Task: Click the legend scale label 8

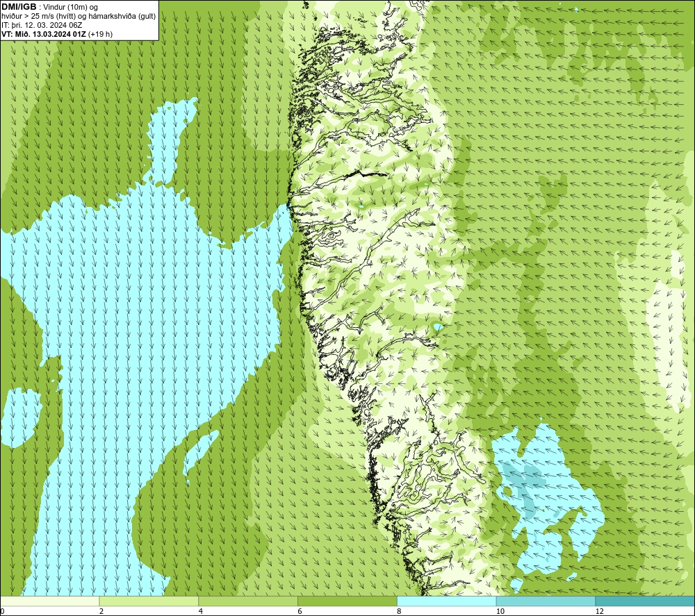Action: pos(400,611)
